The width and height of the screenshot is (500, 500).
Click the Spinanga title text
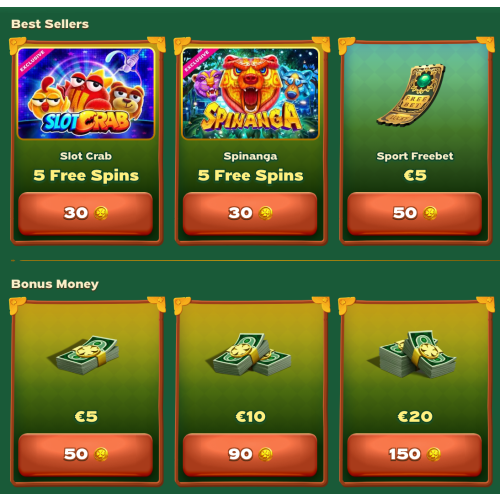(x=250, y=156)
